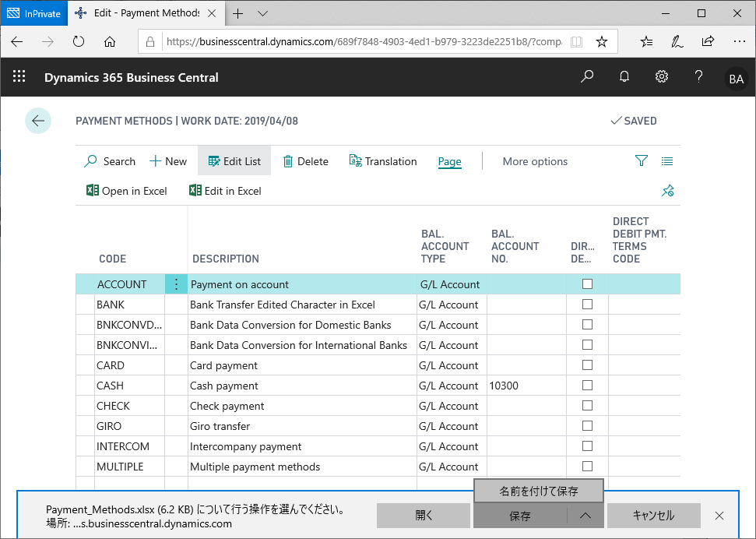The image size is (756, 539).
Task: Click Bal. Account No. cell for ACCOUNT row
Action: coord(526,284)
